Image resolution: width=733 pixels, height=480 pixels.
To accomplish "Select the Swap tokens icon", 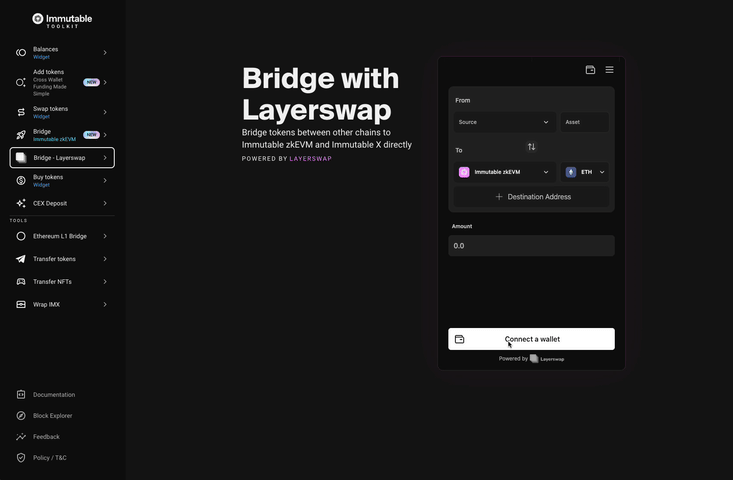I will (21, 112).
